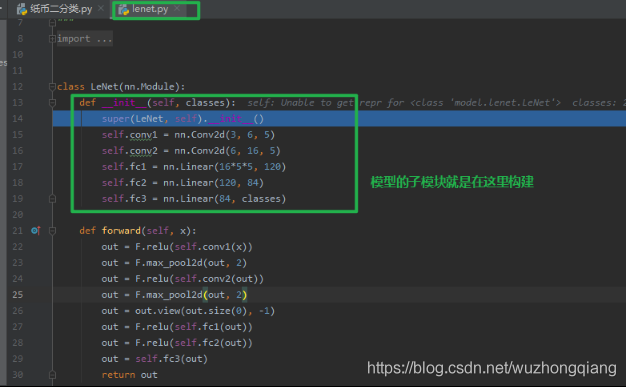Viewport: 626px width, 387px height.
Task: Click 'out = F.relu(self.fc1(out))' line
Action: pos(177,327)
